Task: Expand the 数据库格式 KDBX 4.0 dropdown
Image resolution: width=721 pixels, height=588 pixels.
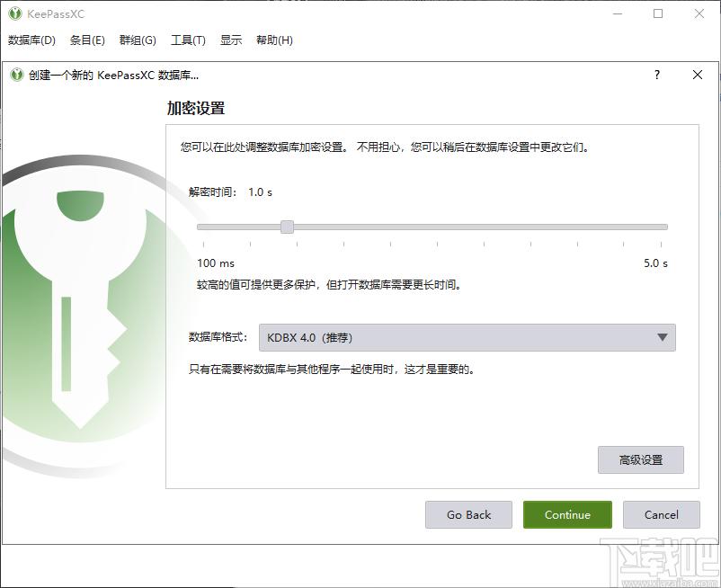Action: [x=467, y=337]
